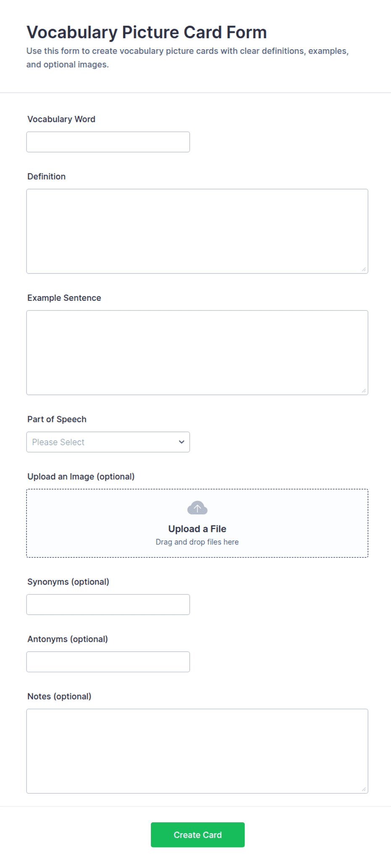Focus the Synonyms input field
Viewport: 391px width, 868px height.
pos(108,605)
